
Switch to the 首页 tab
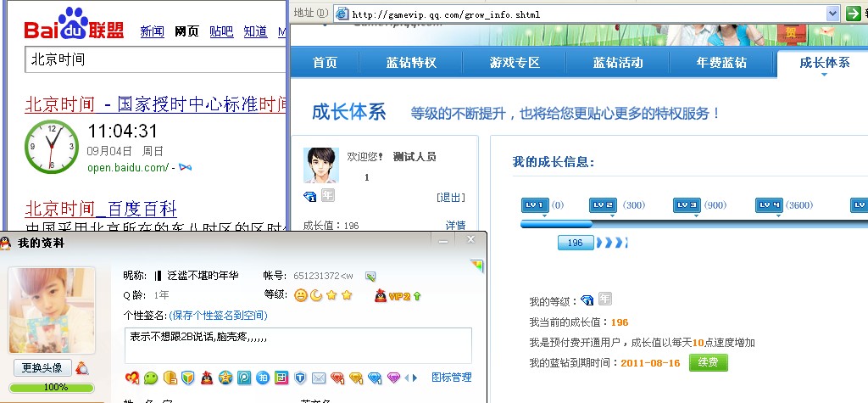click(x=325, y=63)
